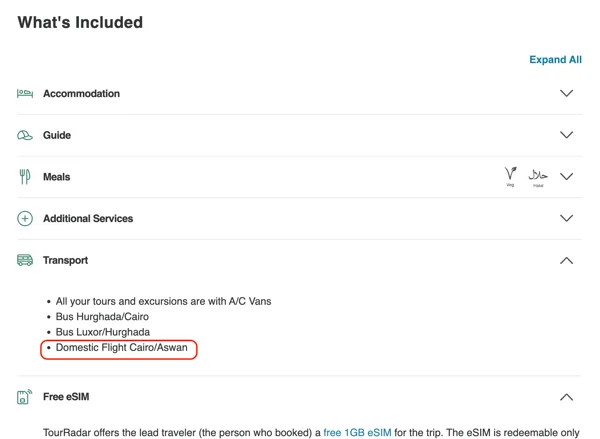600x439 pixels.
Task: Open the free 1GB eSIM link
Action: click(357, 432)
